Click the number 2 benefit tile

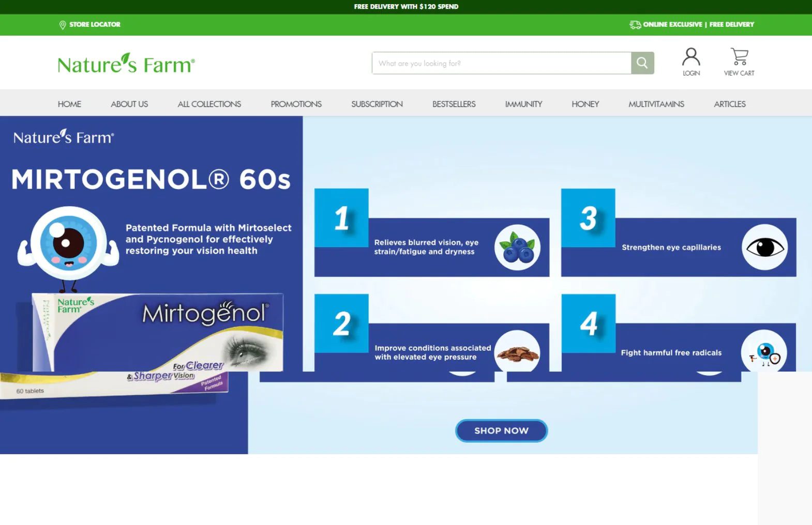click(x=341, y=323)
